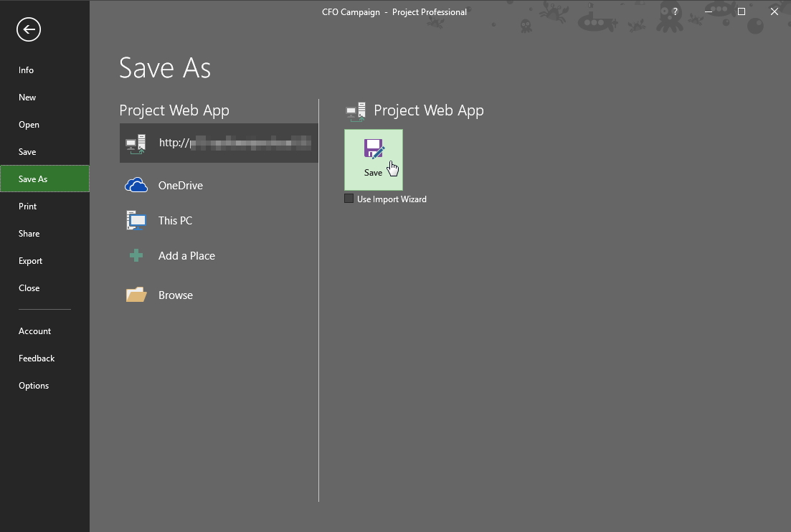Click the This PC computer icon

136,220
